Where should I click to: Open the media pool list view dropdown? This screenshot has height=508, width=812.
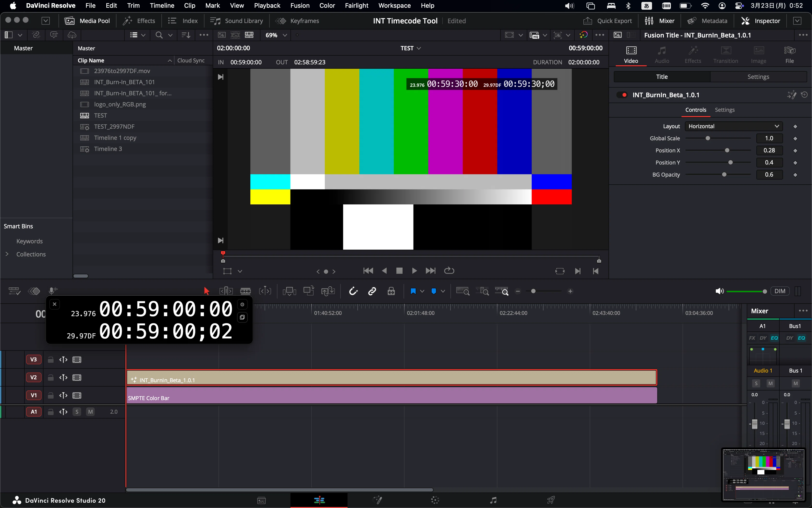138,35
